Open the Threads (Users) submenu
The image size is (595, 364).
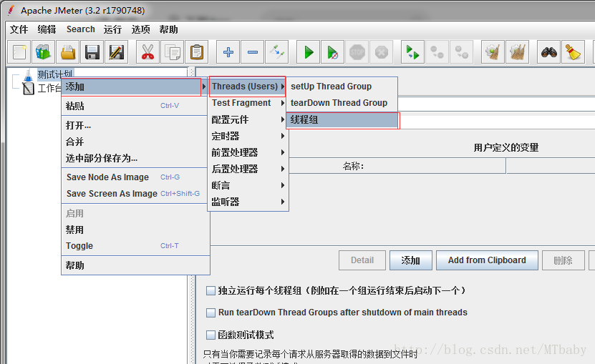pos(247,87)
